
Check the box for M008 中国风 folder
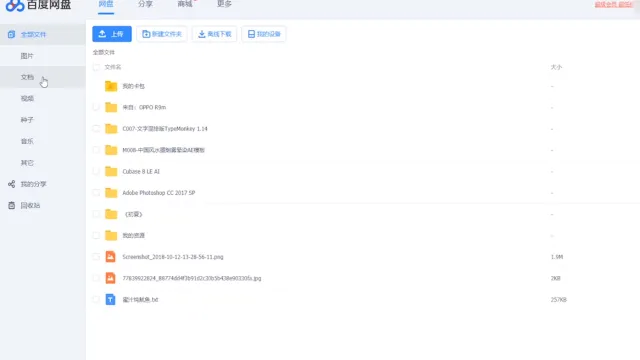96,150
